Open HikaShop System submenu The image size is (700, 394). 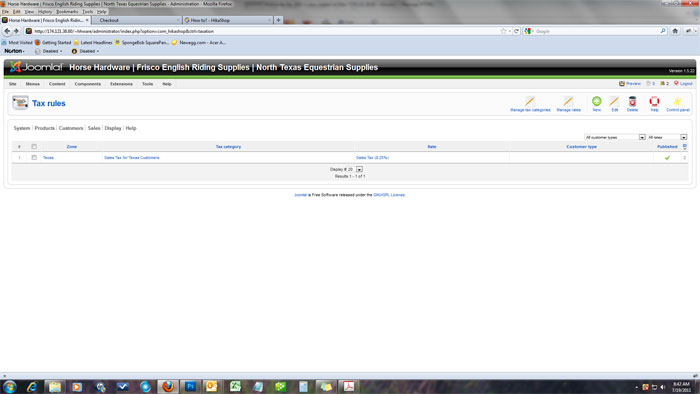pyautogui.click(x=22, y=128)
